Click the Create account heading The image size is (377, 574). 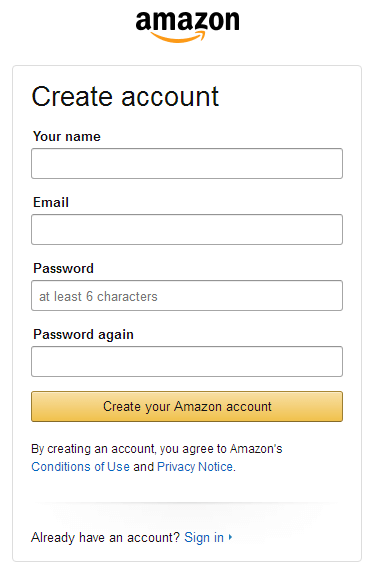click(125, 97)
